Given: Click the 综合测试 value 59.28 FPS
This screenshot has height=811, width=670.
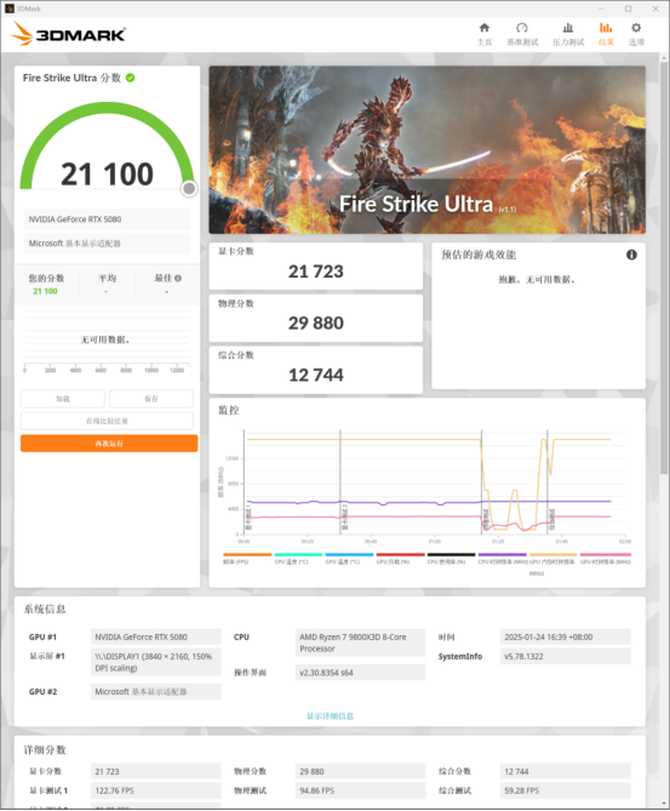Looking at the screenshot, I should tap(565, 790).
